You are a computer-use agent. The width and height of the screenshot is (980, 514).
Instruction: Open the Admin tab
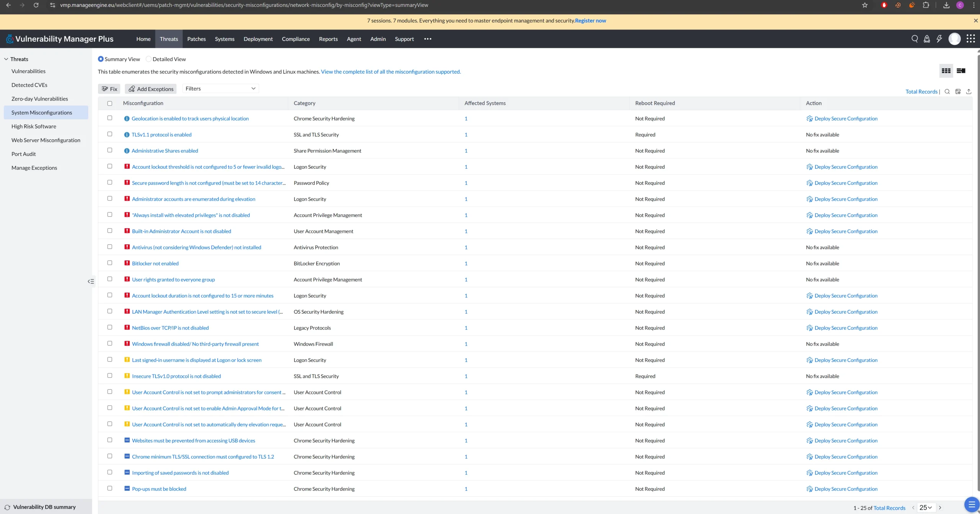(x=378, y=39)
